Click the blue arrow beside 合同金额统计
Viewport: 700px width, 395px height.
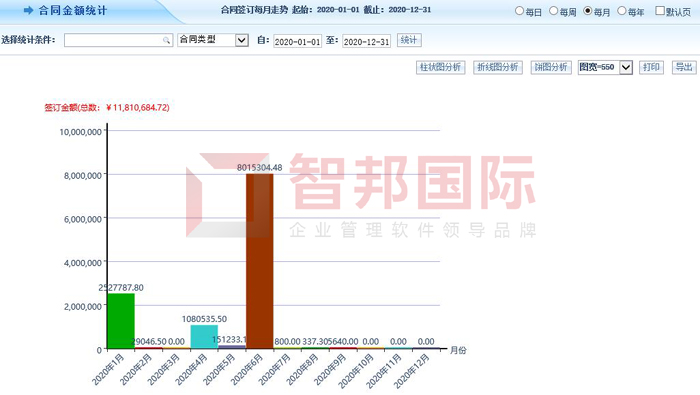pos(29,10)
